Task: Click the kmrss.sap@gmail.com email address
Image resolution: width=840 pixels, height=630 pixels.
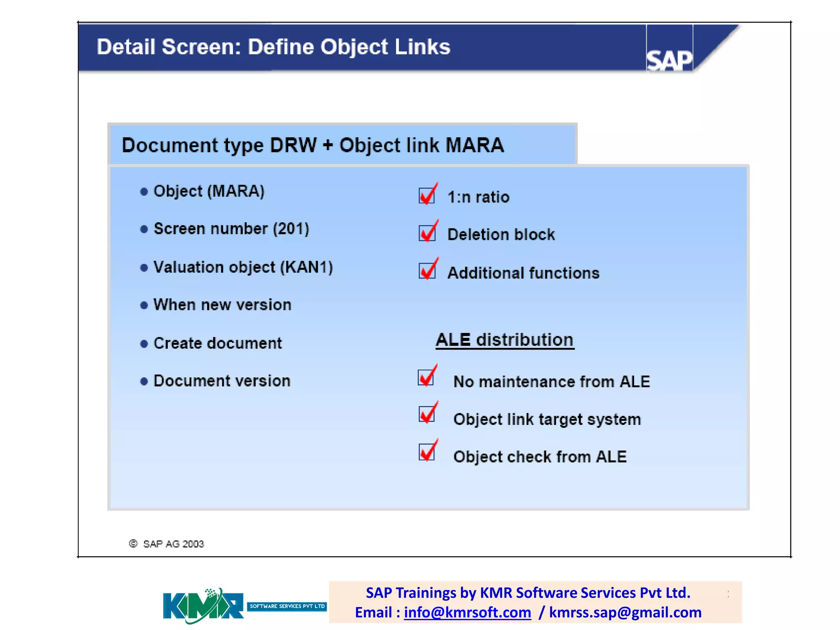Action: click(625, 612)
